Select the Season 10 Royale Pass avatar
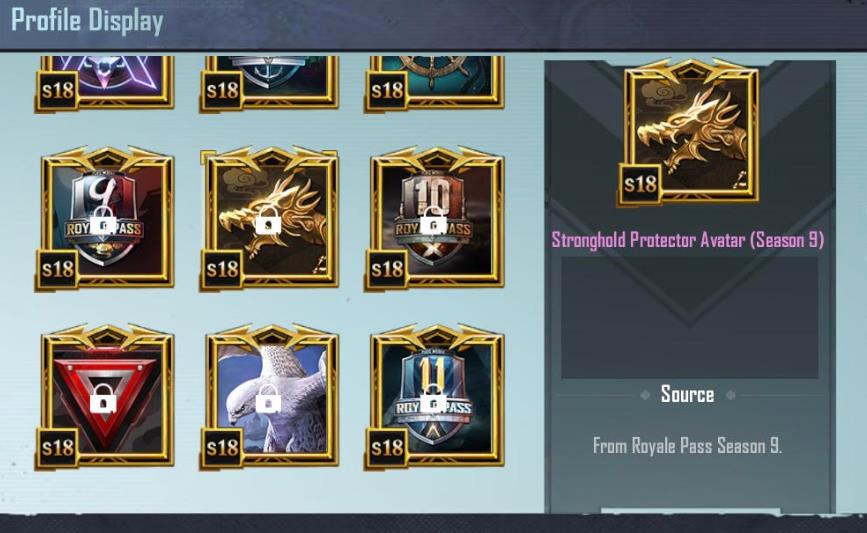Viewport: 867px width, 533px height. coord(435,219)
